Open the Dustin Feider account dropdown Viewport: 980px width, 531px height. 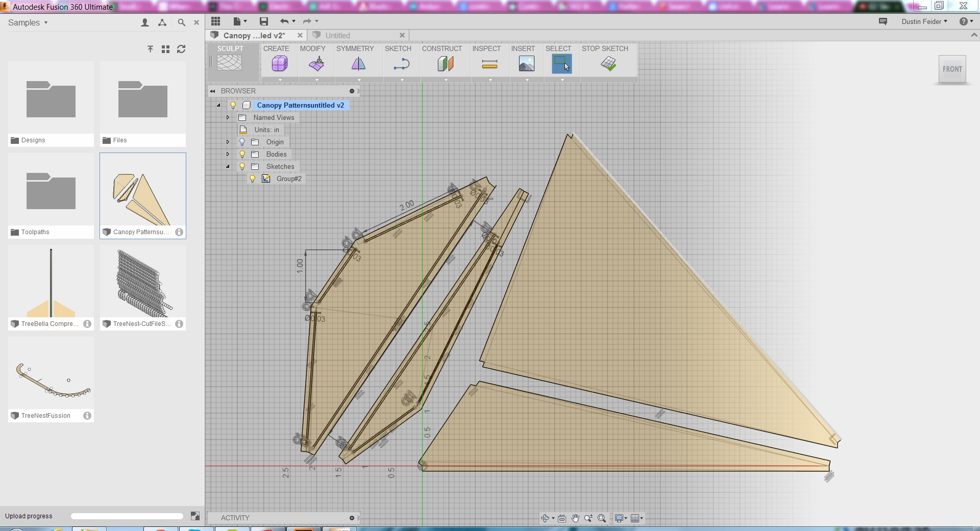point(924,21)
